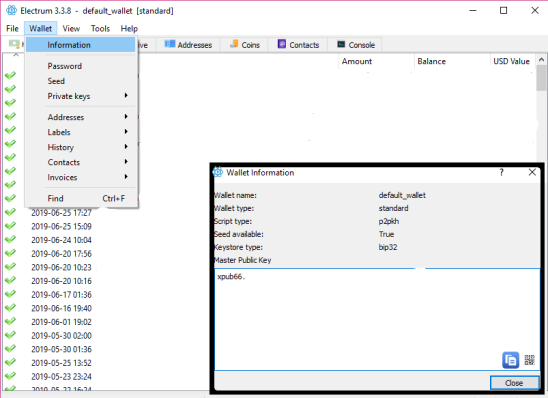The width and height of the screenshot is (548, 398).
Task: Maximize the Electrum window
Action: 504,10
